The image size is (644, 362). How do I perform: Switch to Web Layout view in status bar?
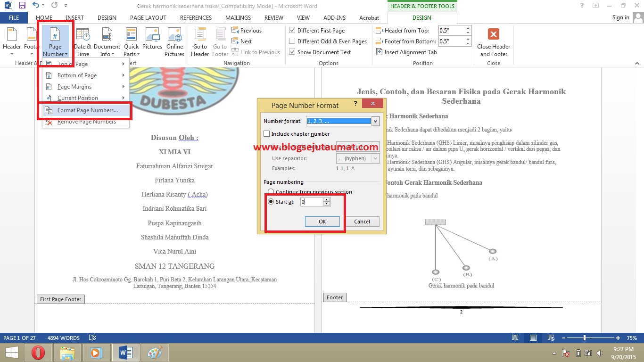coord(550,338)
